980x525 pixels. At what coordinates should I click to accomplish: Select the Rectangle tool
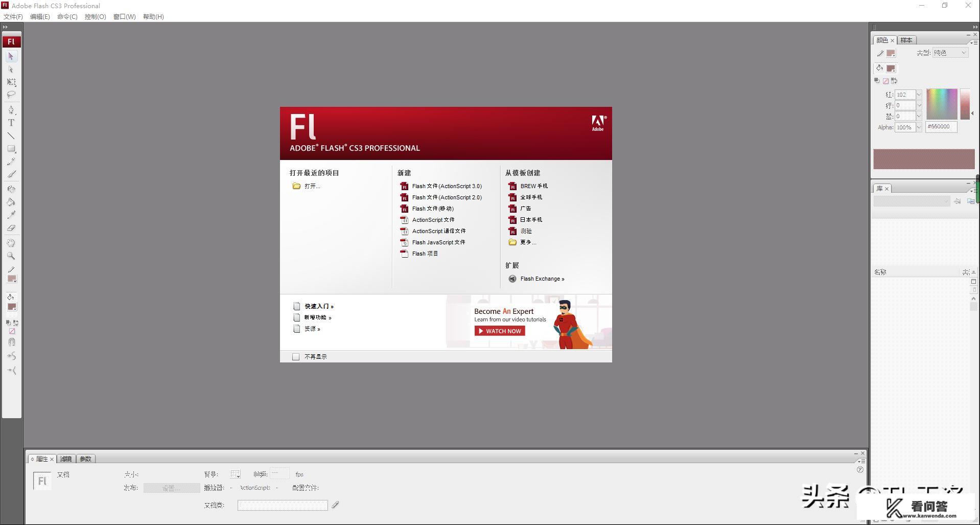pyautogui.click(x=11, y=149)
